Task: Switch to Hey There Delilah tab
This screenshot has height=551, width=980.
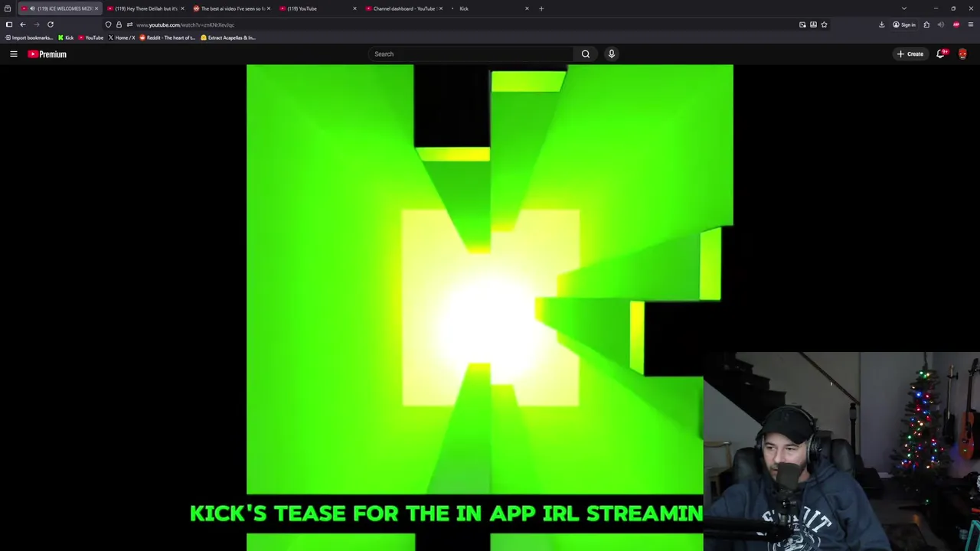Action: (x=145, y=8)
